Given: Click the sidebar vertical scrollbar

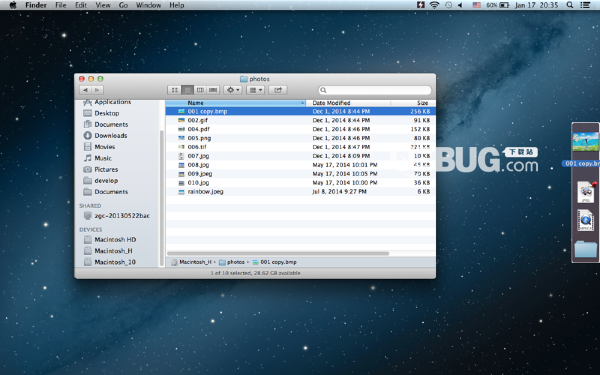Looking at the screenshot, I should [162, 197].
